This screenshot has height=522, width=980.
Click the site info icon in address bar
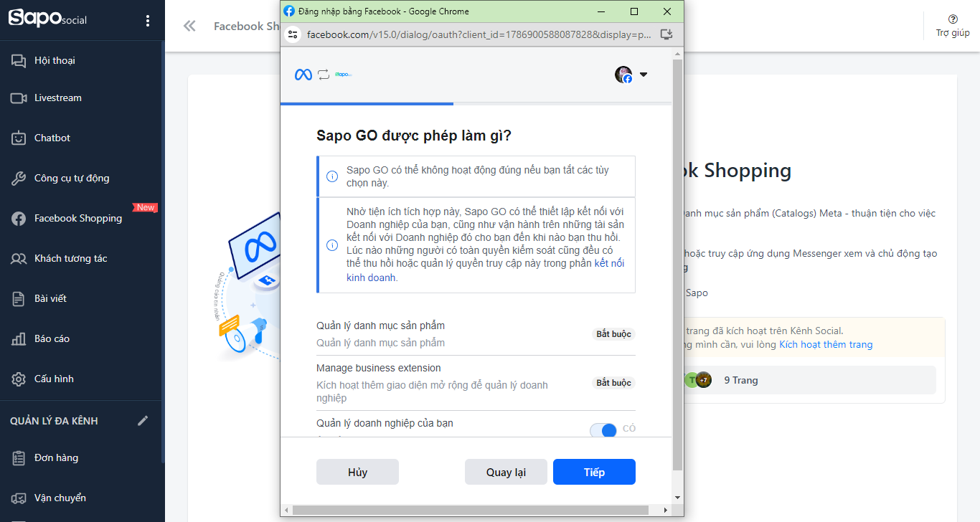point(292,34)
